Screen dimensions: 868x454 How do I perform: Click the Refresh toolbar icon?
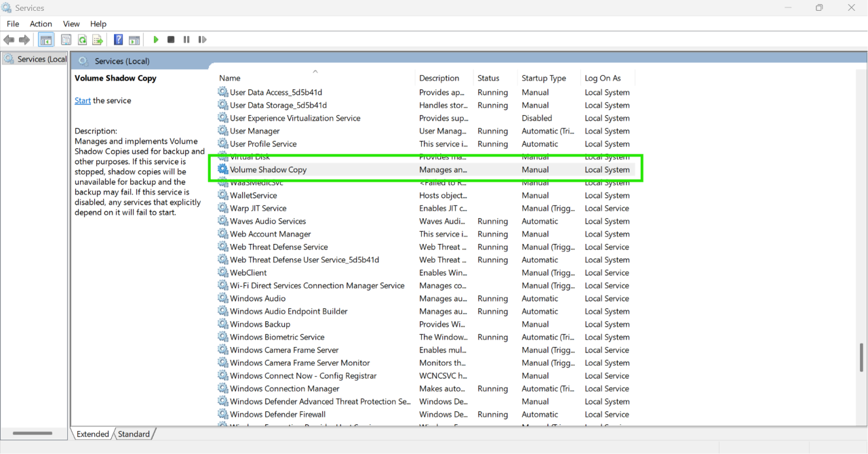[x=82, y=40]
